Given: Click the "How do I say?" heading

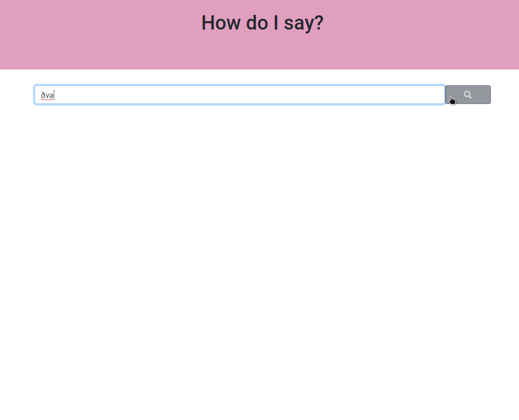Looking at the screenshot, I should (x=262, y=23).
